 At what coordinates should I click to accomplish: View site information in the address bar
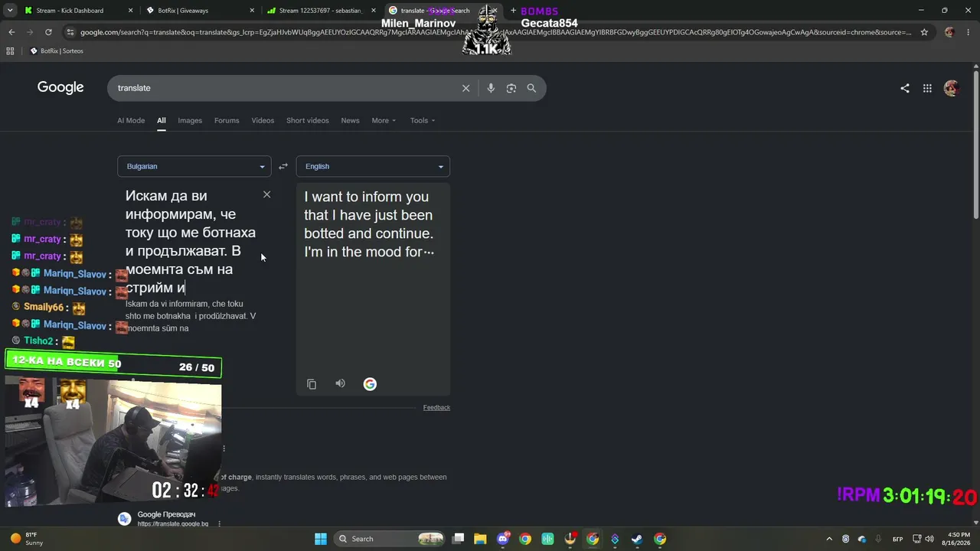tap(70, 32)
